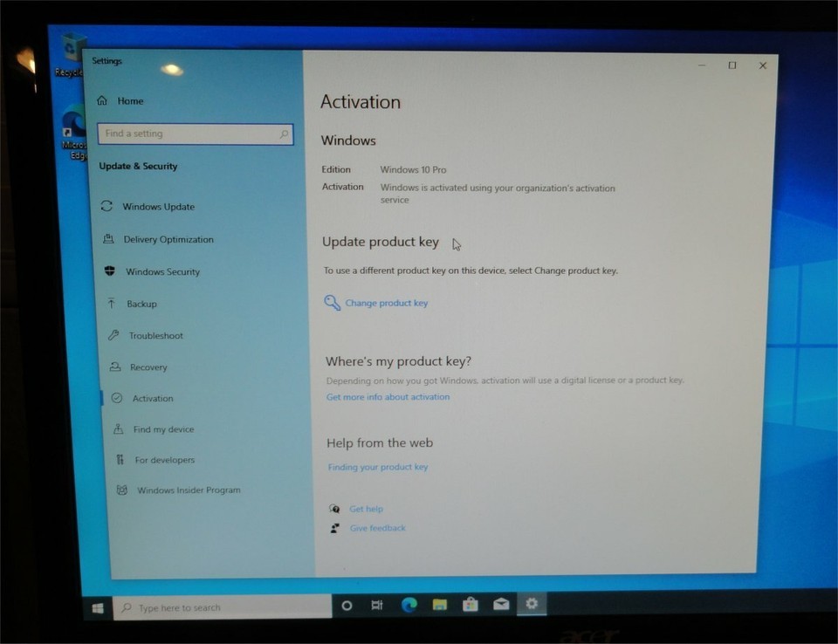Click the Windows Security shield icon

(109, 271)
